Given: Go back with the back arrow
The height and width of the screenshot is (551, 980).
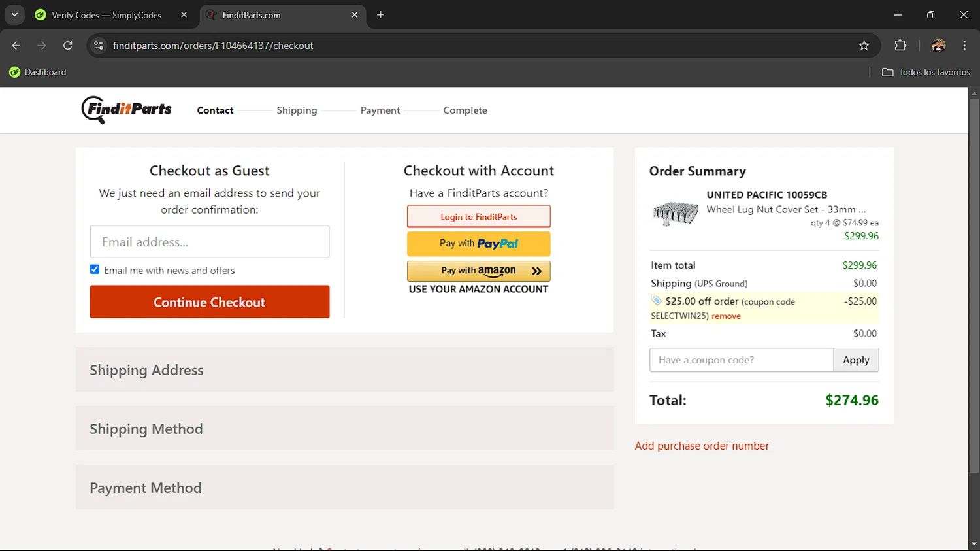Looking at the screenshot, I should (x=16, y=46).
